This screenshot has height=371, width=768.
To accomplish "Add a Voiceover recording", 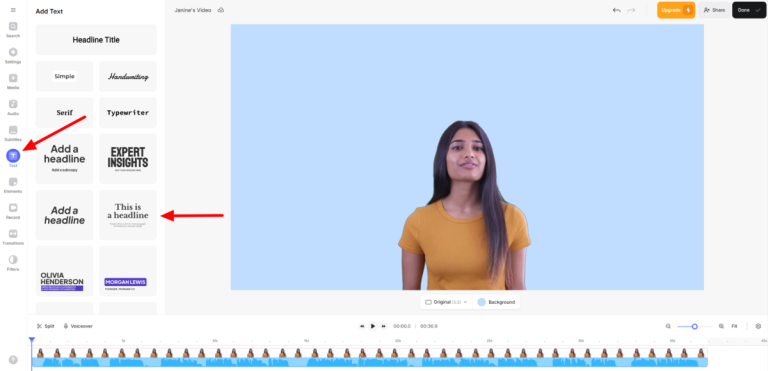I will pyautogui.click(x=78, y=326).
